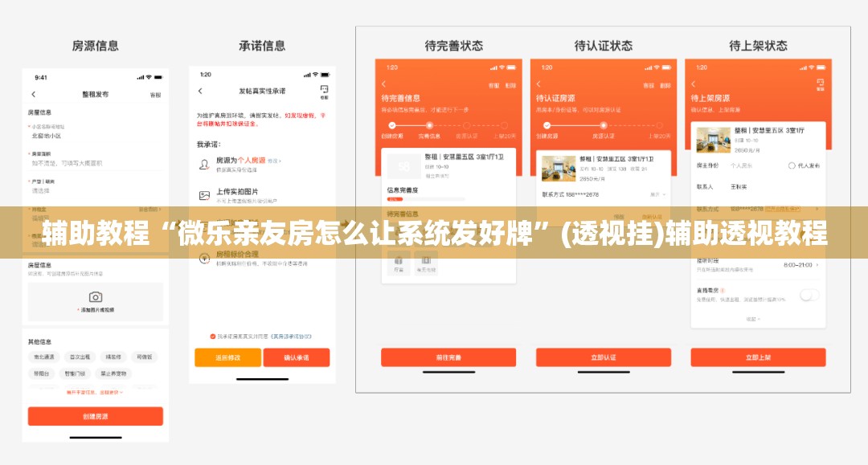This screenshot has width=868, height=465.
Task: Click the 信息完善度 progress bar
Action: point(426,199)
